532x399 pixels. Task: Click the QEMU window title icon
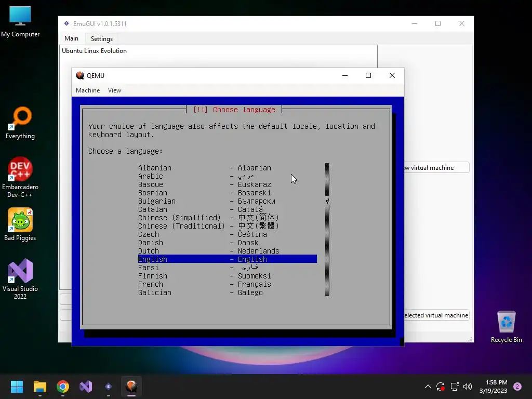pos(80,75)
